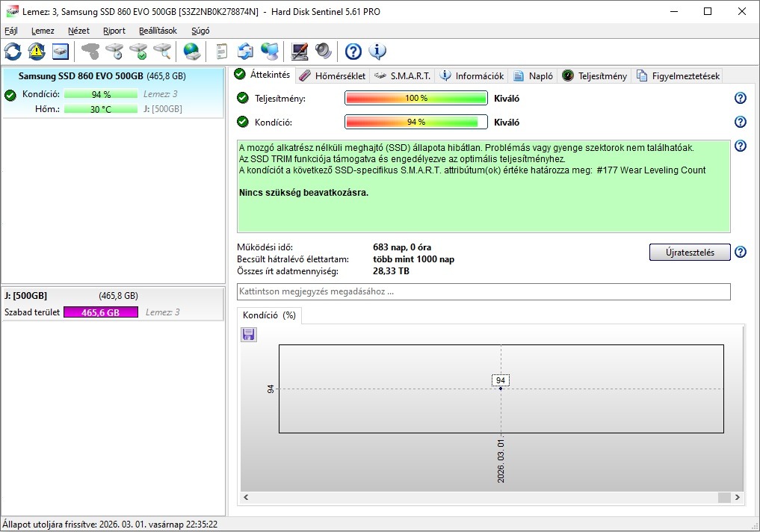Click the status bar Állapot utoljára frissítve text
Viewport: 760px width, 532px height.
click(110, 525)
